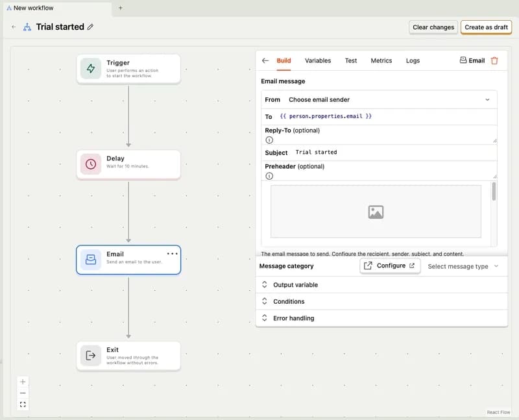Delete the Email step using the trash icon
This screenshot has width=519, height=420.
click(x=494, y=60)
